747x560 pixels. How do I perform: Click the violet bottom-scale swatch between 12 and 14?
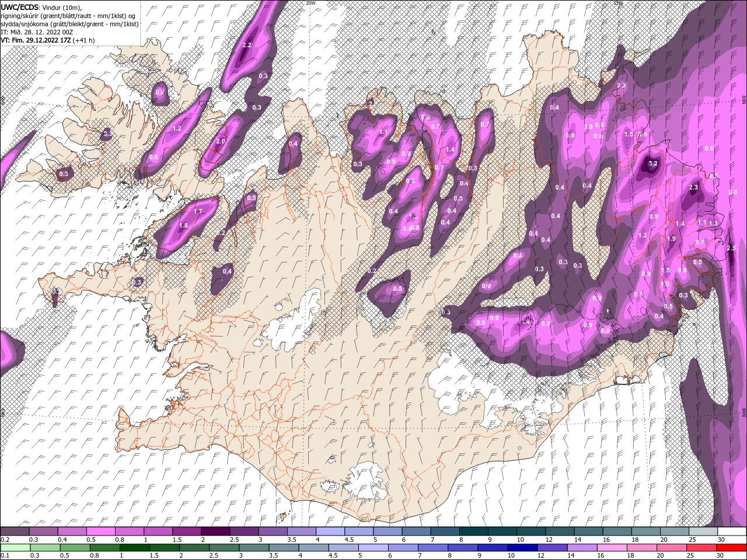(x=553, y=548)
